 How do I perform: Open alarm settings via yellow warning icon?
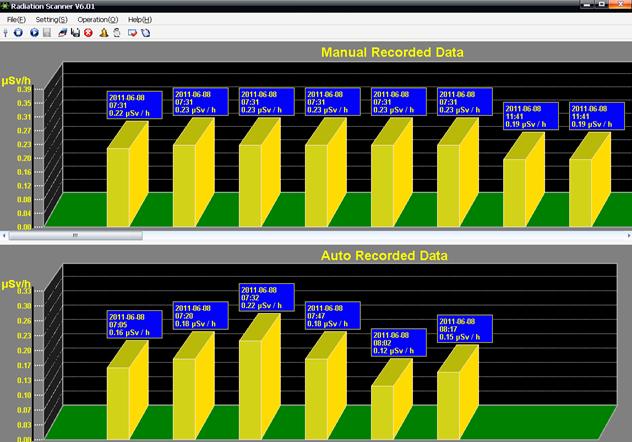tap(103, 32)
